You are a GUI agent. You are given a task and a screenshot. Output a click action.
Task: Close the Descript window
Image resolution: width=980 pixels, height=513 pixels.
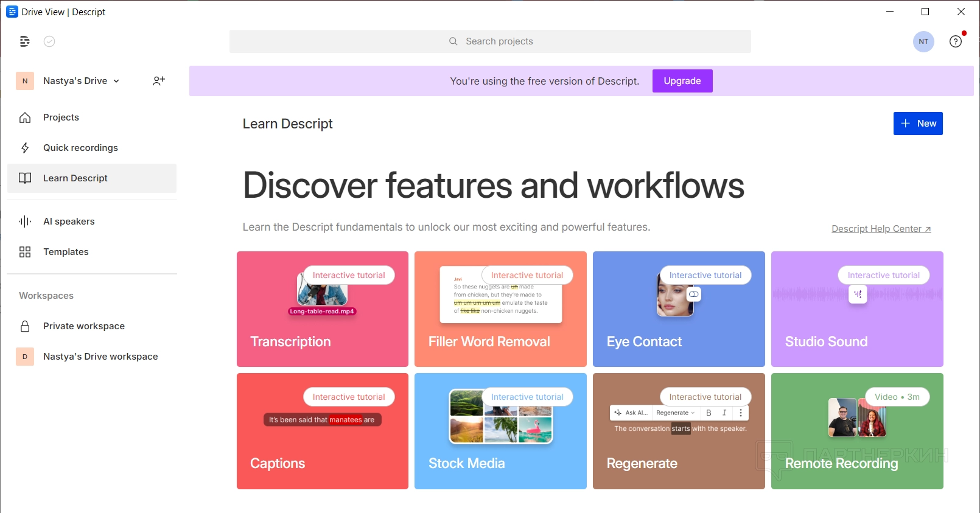click(961, 12)
